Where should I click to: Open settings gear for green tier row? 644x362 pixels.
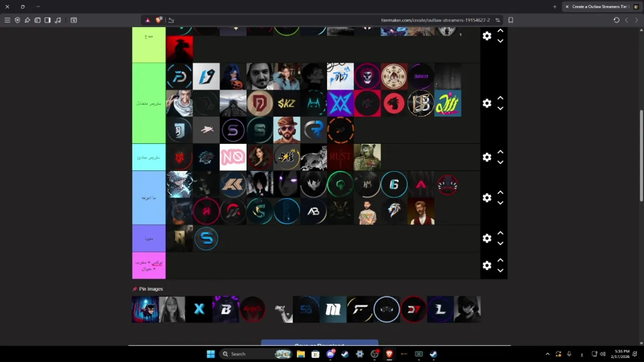(487, 103)
